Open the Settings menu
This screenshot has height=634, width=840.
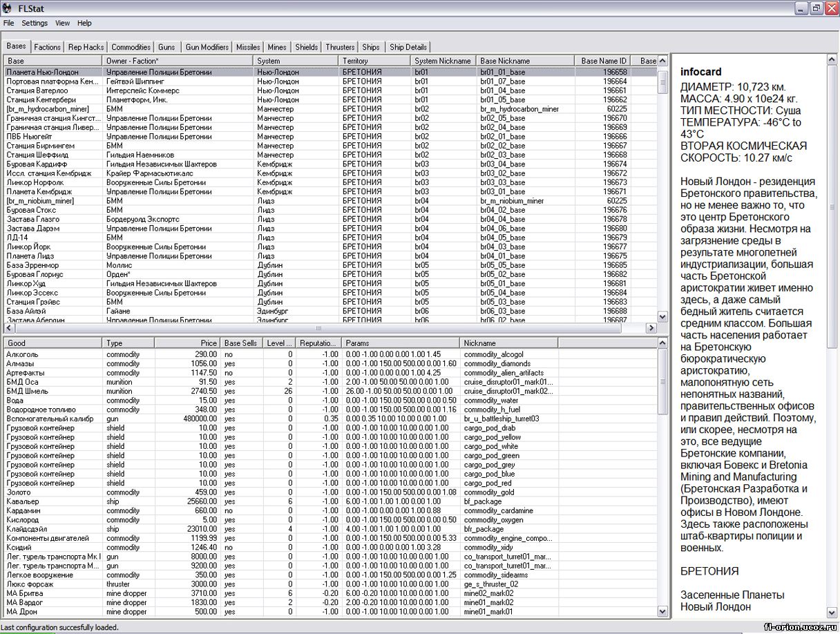point(35,23)
